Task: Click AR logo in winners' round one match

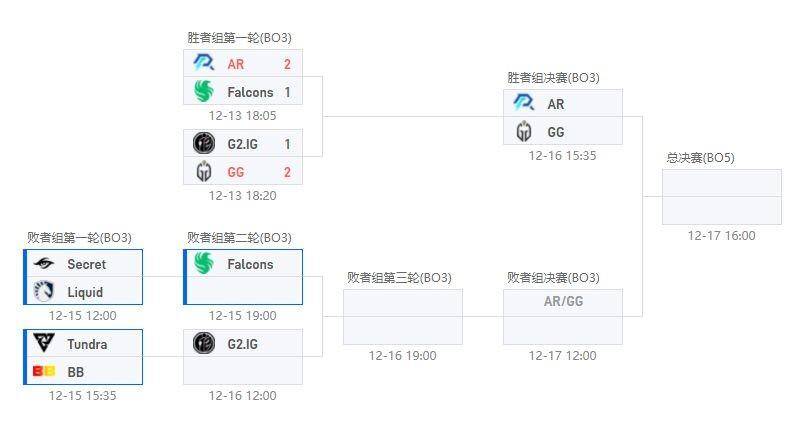Action: pyautogui.click(x=203, y=64)
